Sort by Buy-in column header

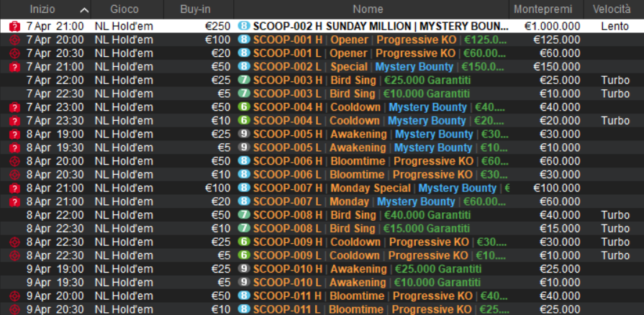pos(195,9)
